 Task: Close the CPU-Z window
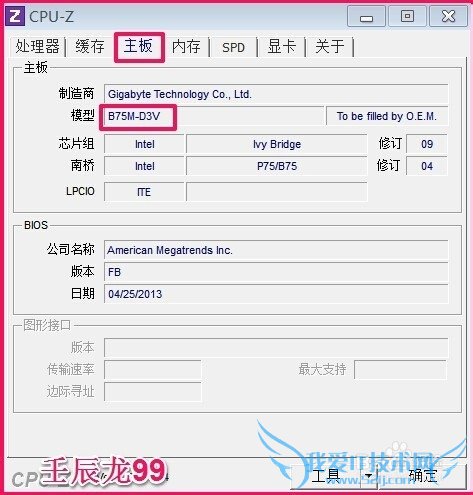coord(448,16)
